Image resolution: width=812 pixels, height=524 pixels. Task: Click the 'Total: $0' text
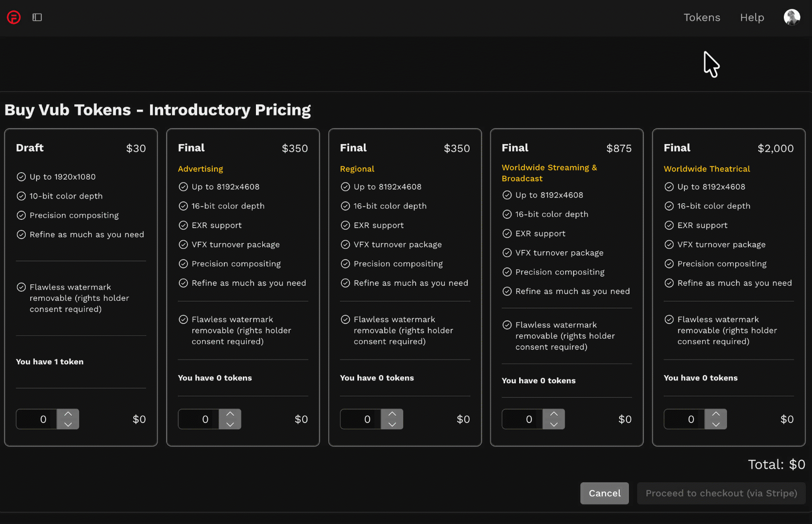776,464
